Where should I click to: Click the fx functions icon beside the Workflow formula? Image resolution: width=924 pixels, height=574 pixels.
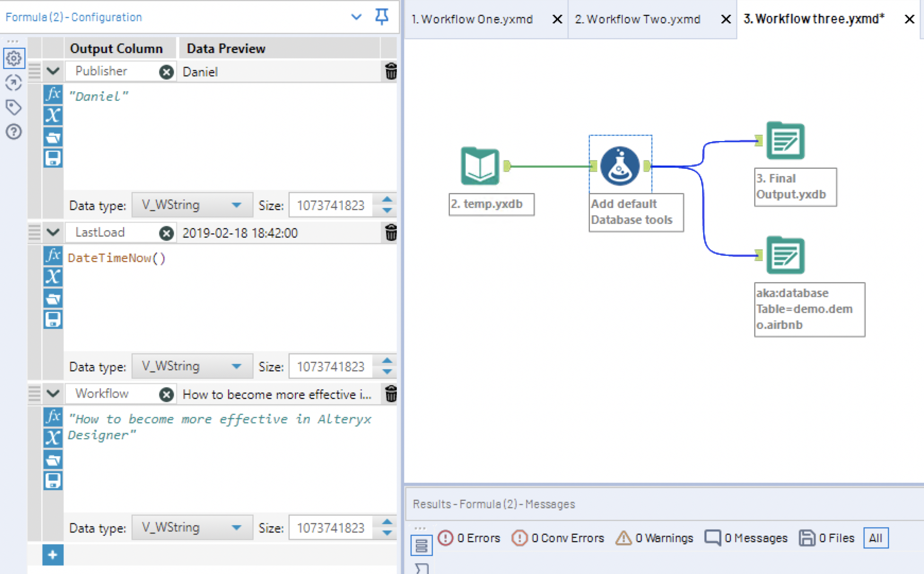coord(53,418)
